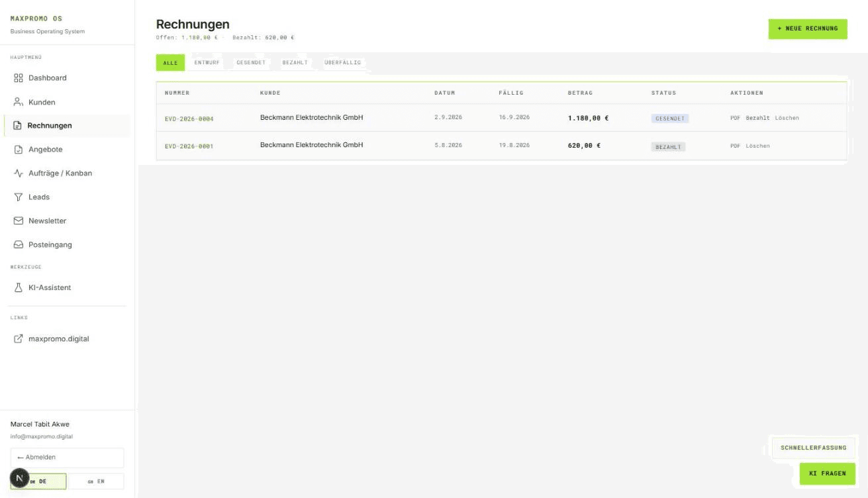This screenshot has height=498, width=868.
Task: Download PDF for invoice EVD-2026-0001
Action: tap(735, 146)
